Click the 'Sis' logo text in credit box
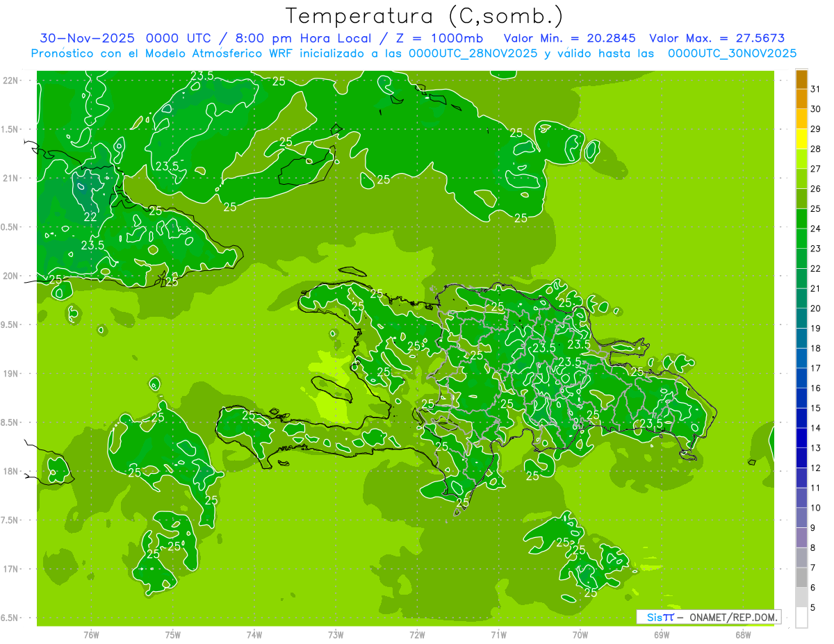Screen dimensions: 834x644 [x=655, y=617]
